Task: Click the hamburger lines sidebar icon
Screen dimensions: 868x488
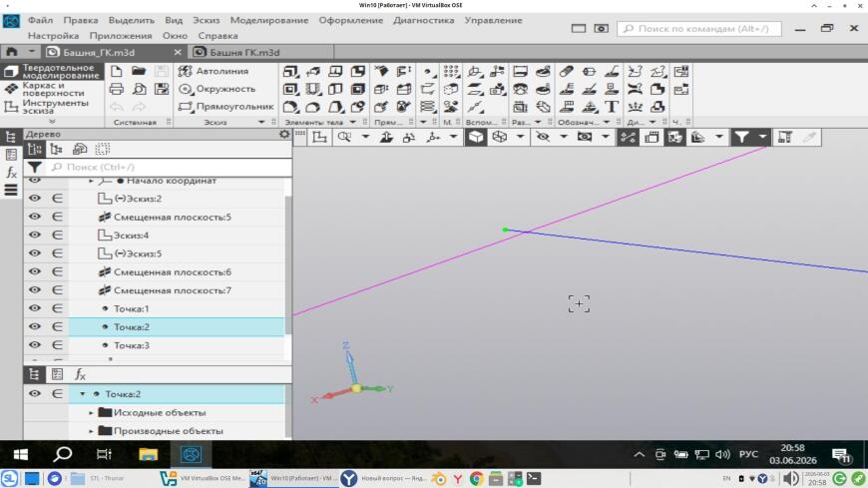Action: 11,190
